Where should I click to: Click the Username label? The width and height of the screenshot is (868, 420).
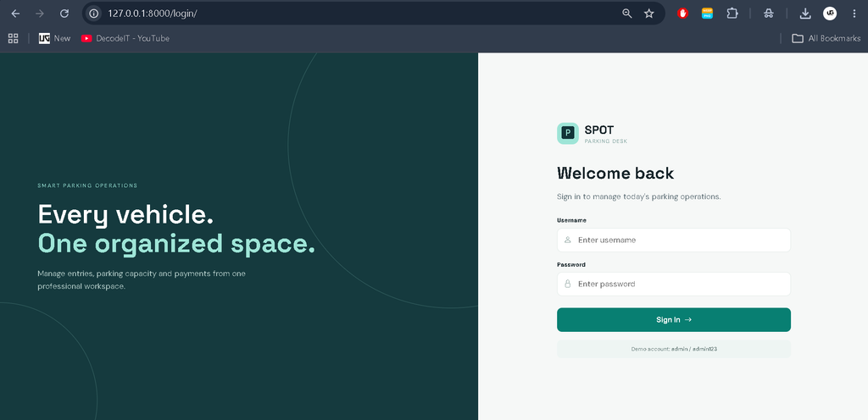571,220
